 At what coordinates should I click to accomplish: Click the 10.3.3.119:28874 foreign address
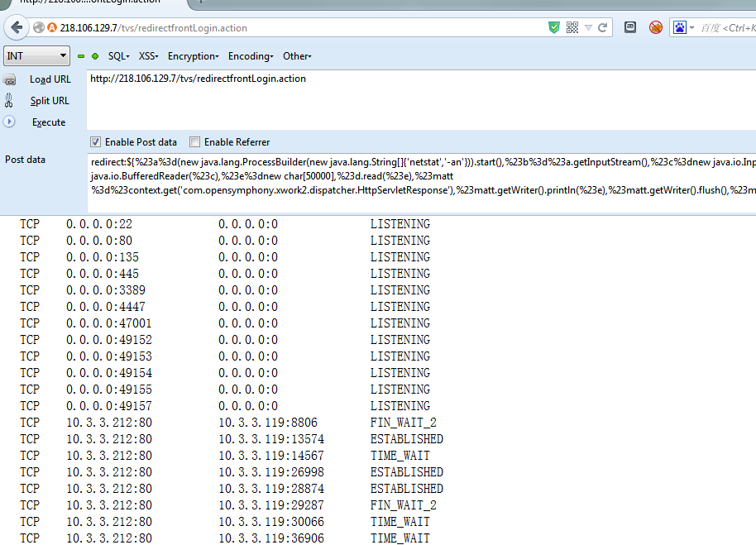point(271,489)
